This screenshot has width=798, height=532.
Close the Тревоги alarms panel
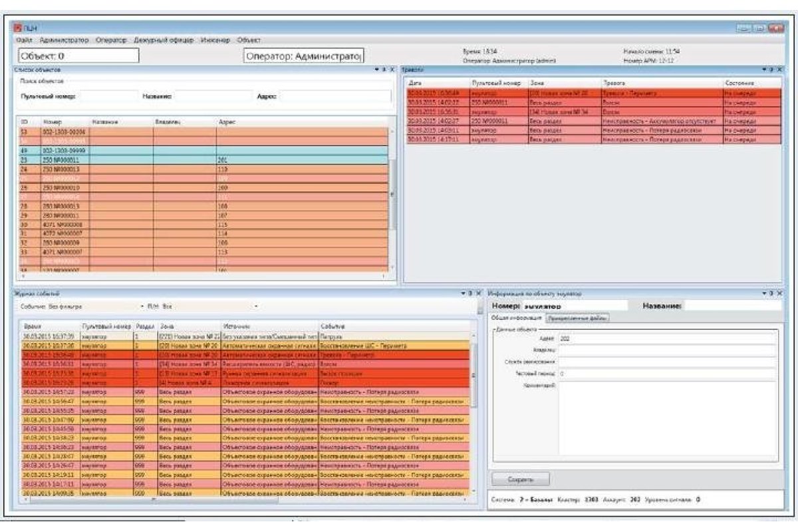click(x=780, y=69)
